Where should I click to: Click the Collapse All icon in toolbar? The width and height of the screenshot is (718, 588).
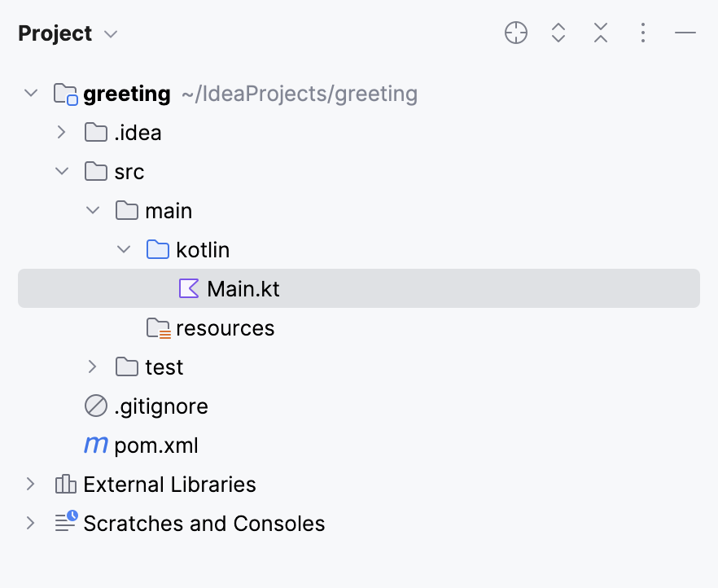pos(601,33)
